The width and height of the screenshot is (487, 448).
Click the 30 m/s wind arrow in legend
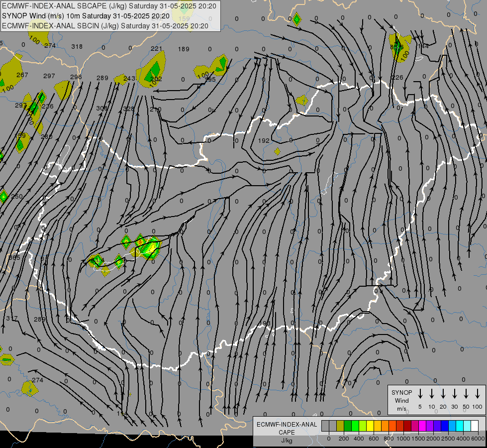[454, 394]
